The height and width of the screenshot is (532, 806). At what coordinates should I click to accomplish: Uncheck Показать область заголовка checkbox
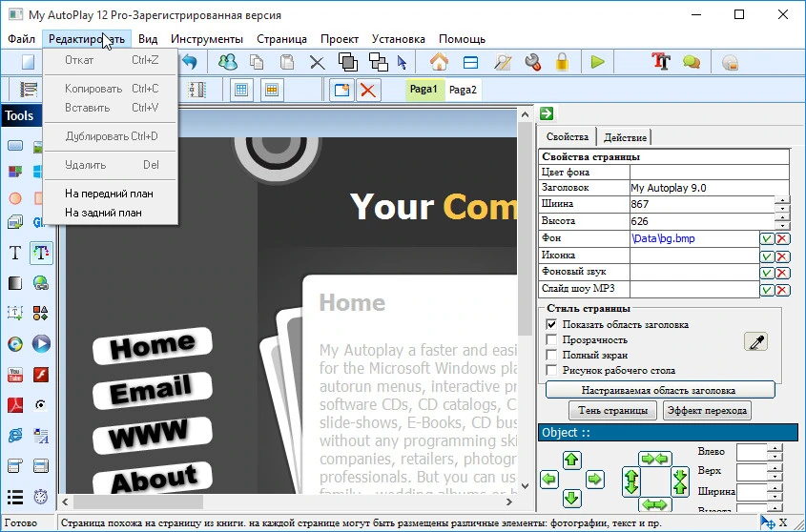(x=551, y=324)
